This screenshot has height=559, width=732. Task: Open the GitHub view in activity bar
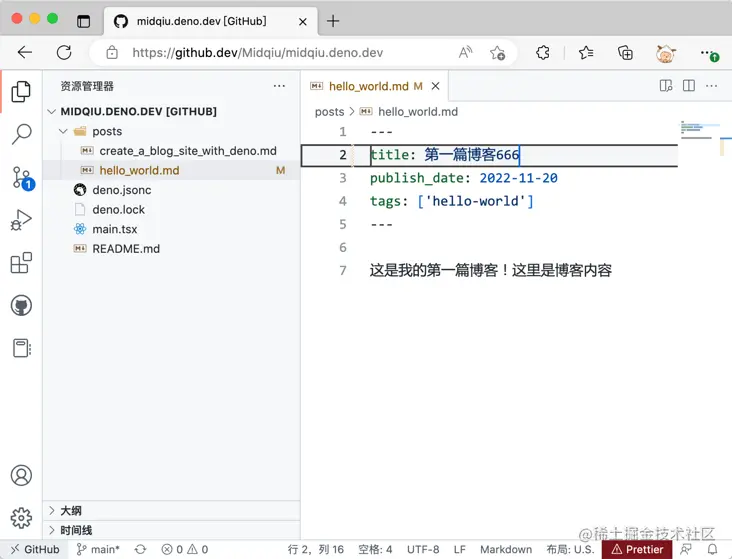21,306
